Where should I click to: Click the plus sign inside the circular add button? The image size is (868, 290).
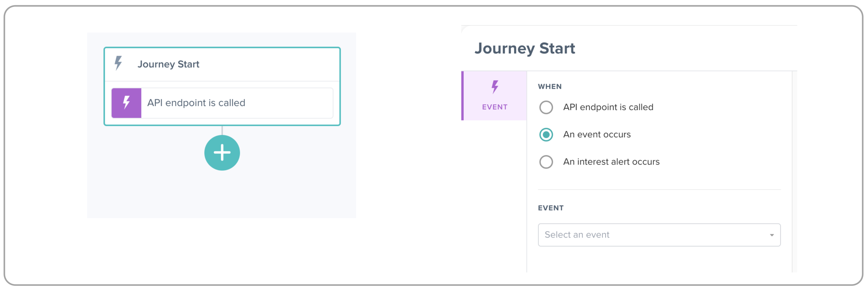(x=222, y=152)
